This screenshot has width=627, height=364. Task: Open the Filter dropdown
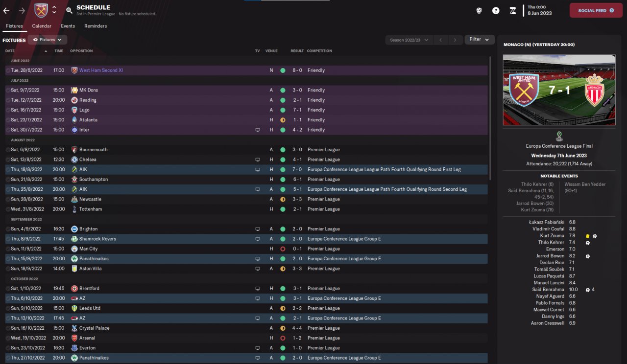479,39
